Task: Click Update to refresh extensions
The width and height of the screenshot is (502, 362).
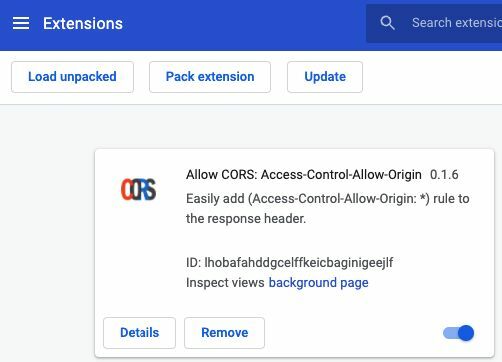Action: pyautogui.click(x=325, y=77)
